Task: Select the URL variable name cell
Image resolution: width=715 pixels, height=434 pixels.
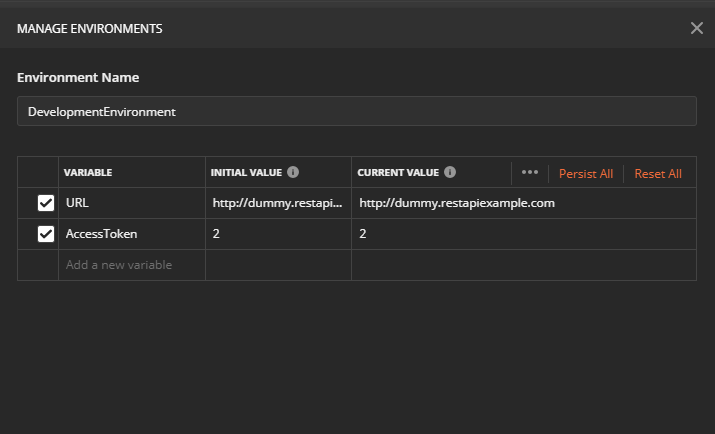Action: click(x=131, y=203)
